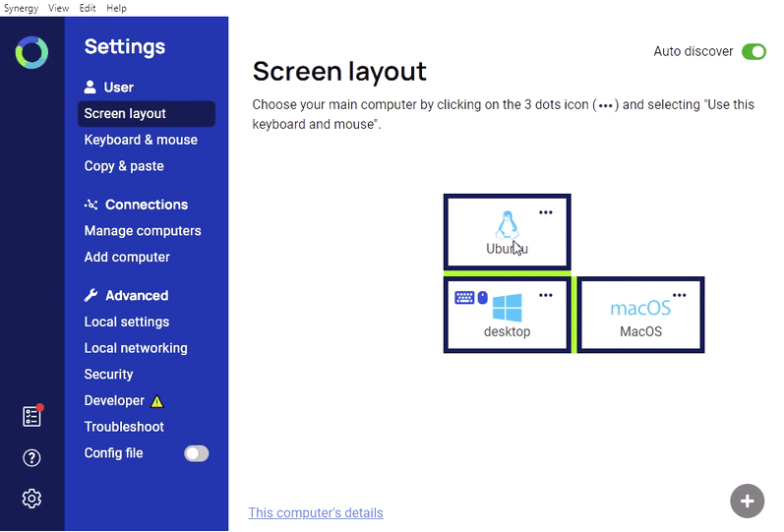Select the desktop computer label
Viewport: 784px width, 532px height.
coord(507,331)
